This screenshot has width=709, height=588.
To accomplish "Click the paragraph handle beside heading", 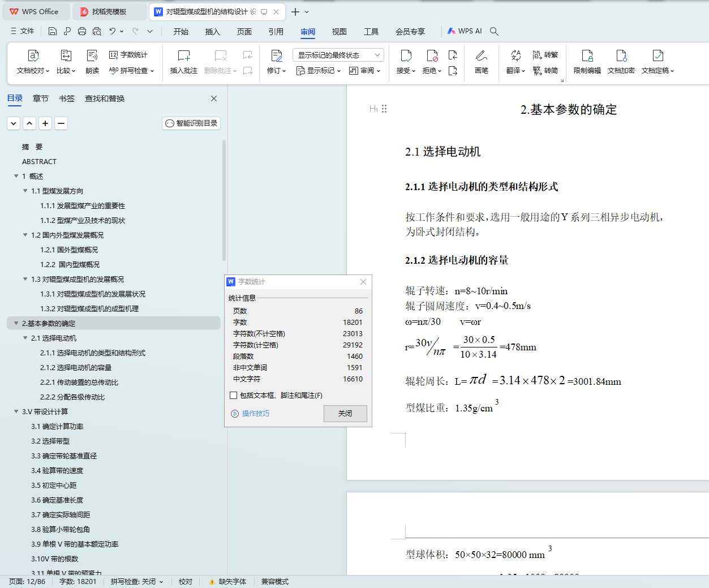I will point(384,109).
